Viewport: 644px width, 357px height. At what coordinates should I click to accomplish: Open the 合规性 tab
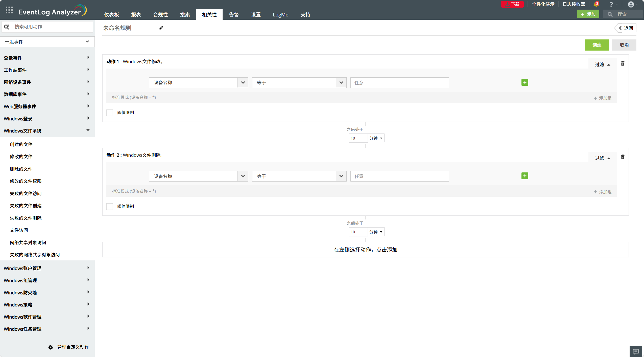click(160, 15)
